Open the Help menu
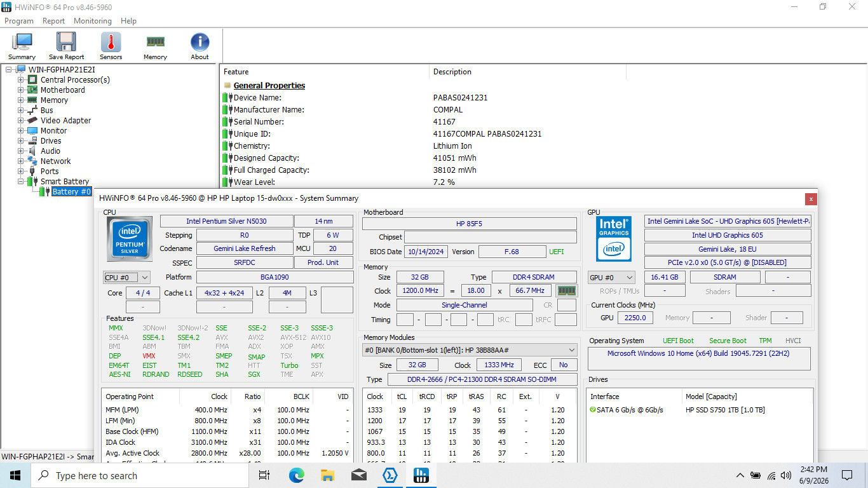 pyautogui.click(x=128, y=21)
